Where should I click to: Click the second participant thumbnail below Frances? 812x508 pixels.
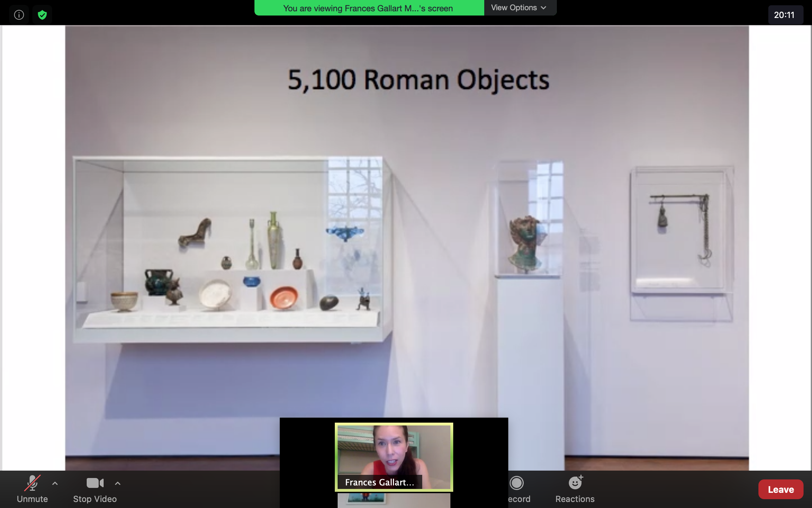click(x=394, y=500)
